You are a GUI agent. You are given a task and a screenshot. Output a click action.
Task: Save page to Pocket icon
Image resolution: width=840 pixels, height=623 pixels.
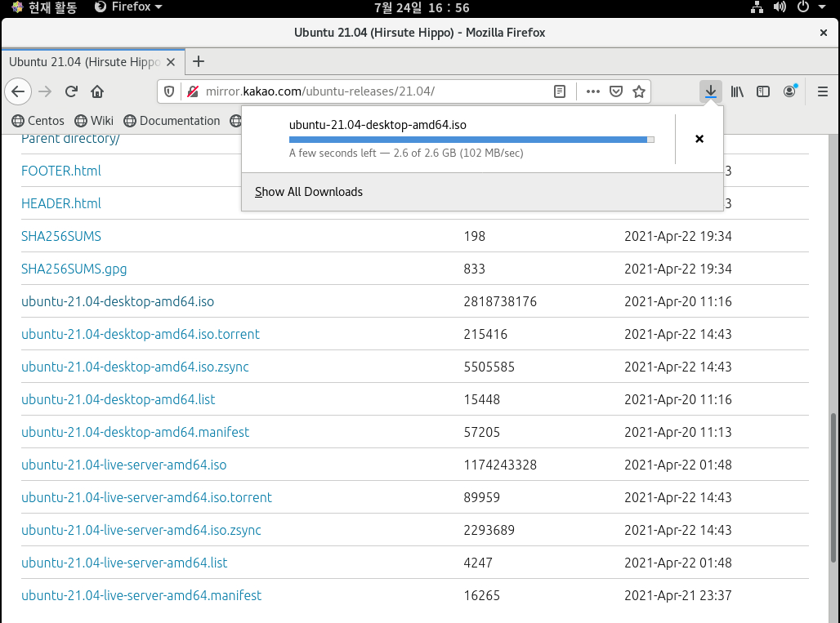click(x=616, y=91)
